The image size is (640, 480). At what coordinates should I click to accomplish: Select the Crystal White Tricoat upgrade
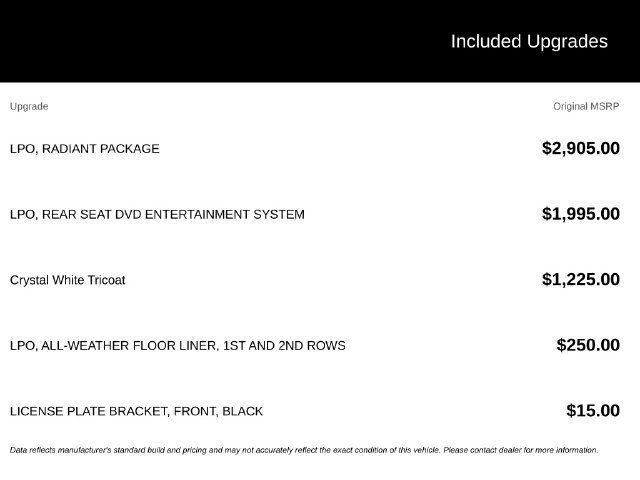pos(67,280)
